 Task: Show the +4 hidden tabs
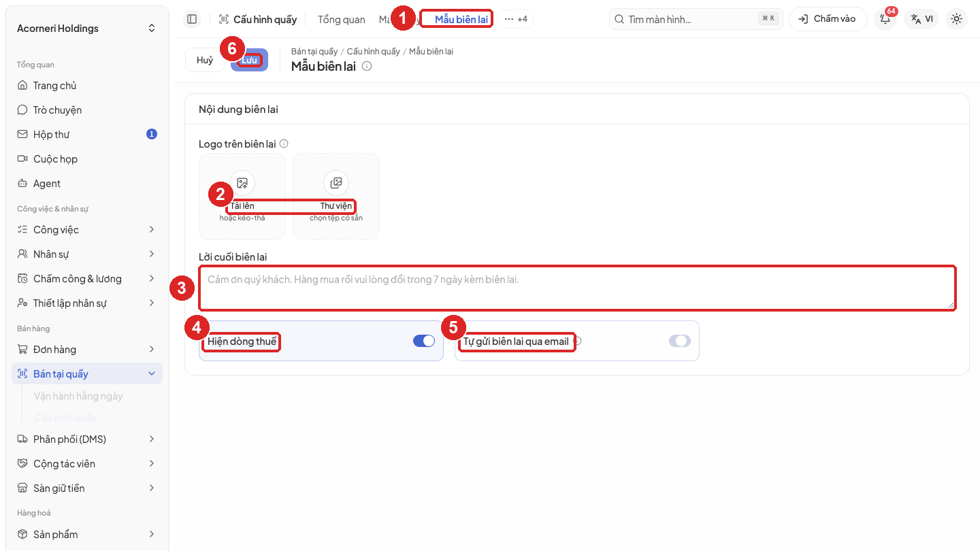[x=516, y=19]
